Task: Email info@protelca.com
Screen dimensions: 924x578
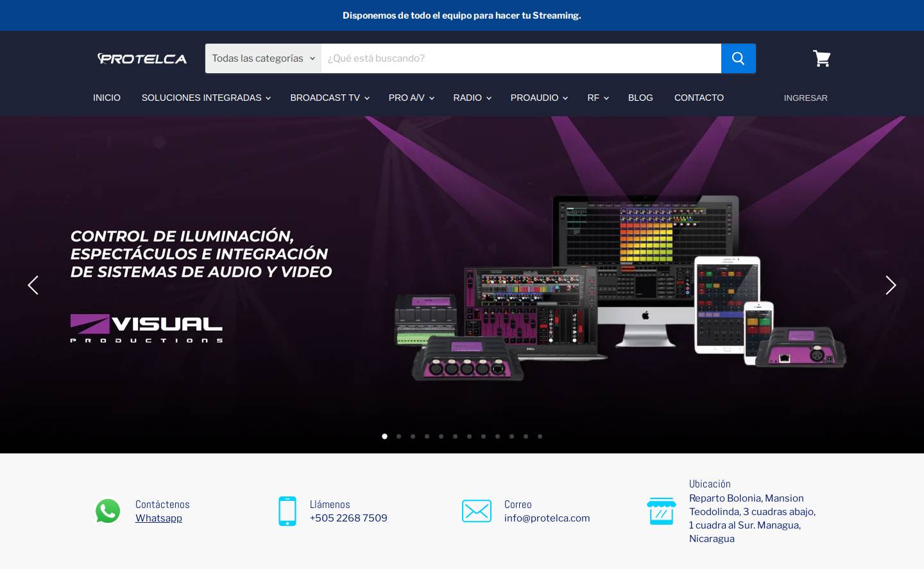Action: (x=547, y=518)
